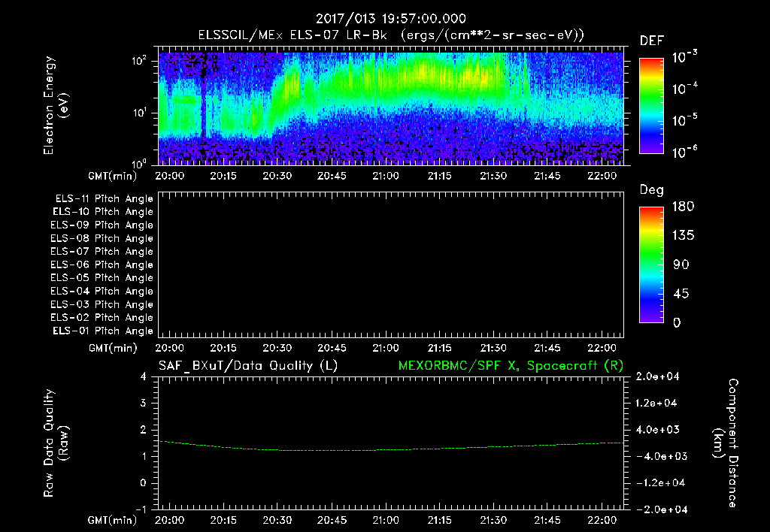This screenshot has height=532, width=770.
Task: Click 20:30 under the electron spectrogram
Action: click(277, 176)
